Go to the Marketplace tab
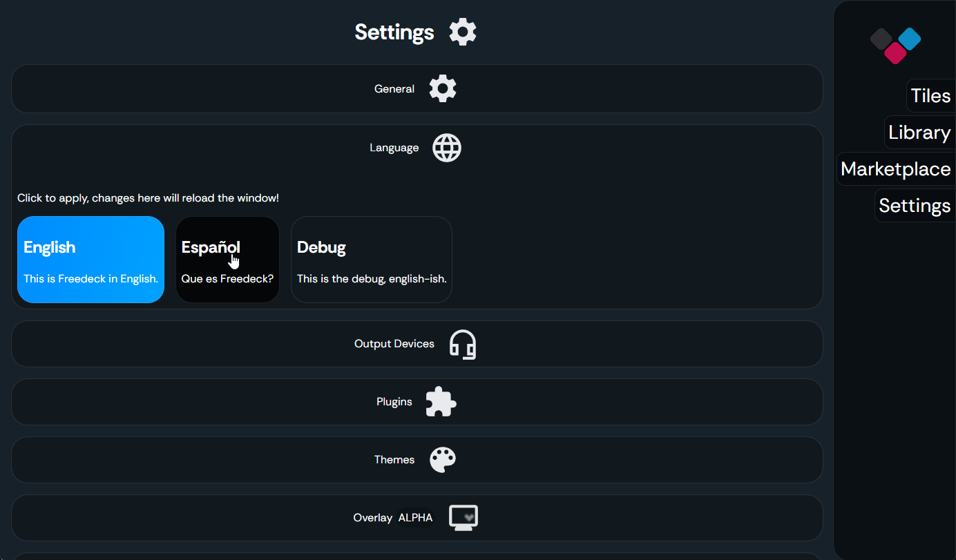This screenshot has width=956, height=560. (x=896, y=168)
